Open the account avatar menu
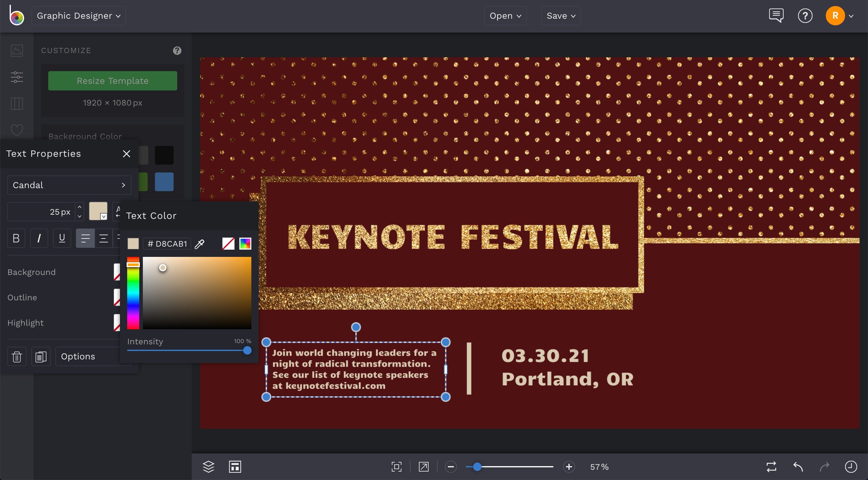Image resolution: width=868 pixels, height=480 pixels. (x=836, y=15)
